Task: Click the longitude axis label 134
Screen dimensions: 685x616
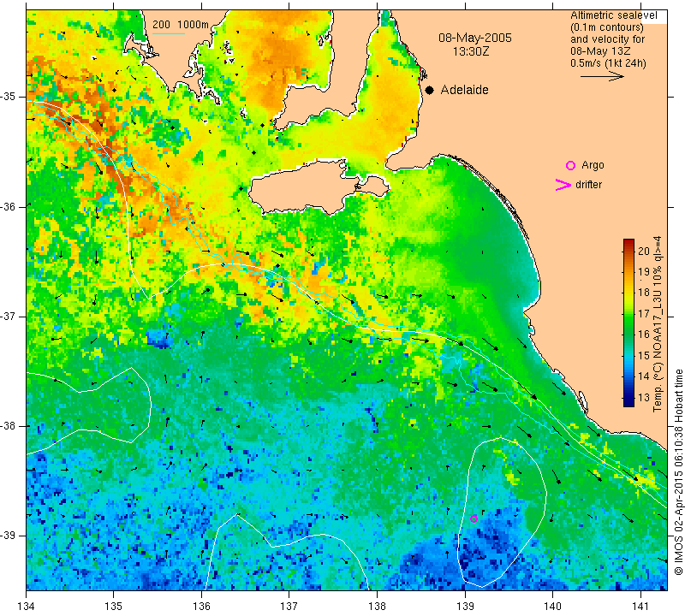Action: point(27,606)
